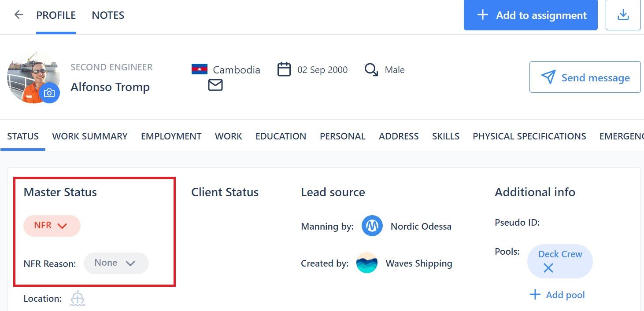Click the download icon button
Viewport: 644px width, 311px height.
[x=623, y=15]
